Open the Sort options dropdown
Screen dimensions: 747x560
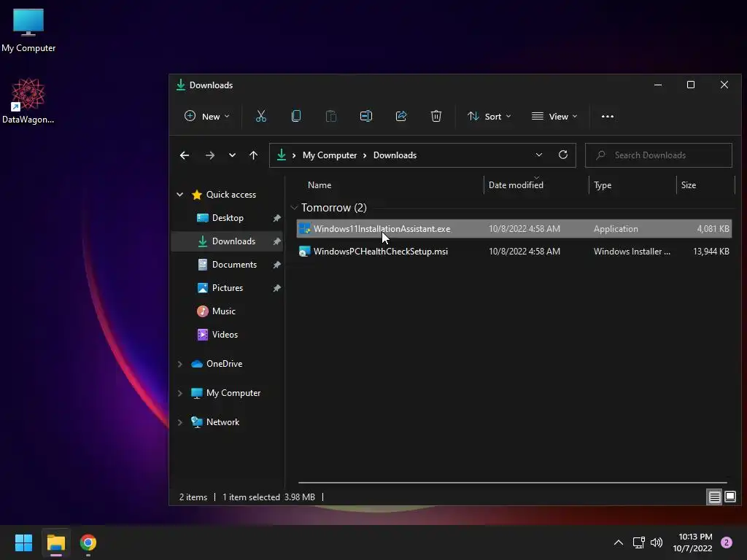coord(489,116)
